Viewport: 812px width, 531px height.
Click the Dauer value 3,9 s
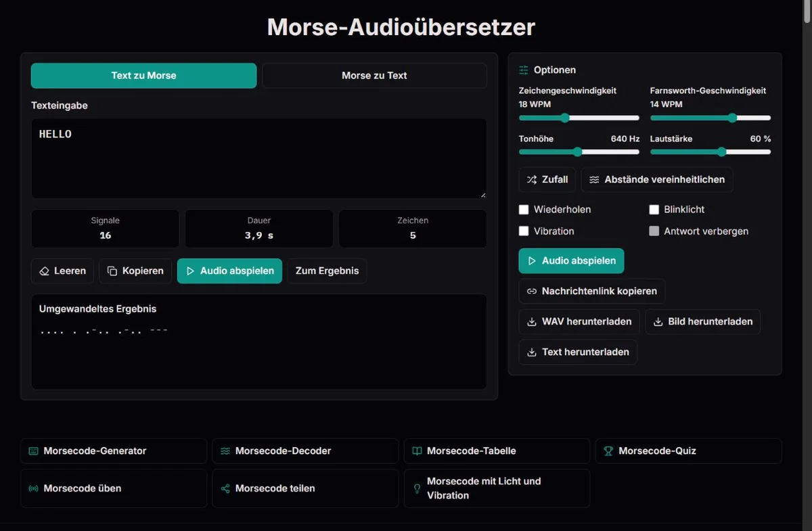point(259,235)
